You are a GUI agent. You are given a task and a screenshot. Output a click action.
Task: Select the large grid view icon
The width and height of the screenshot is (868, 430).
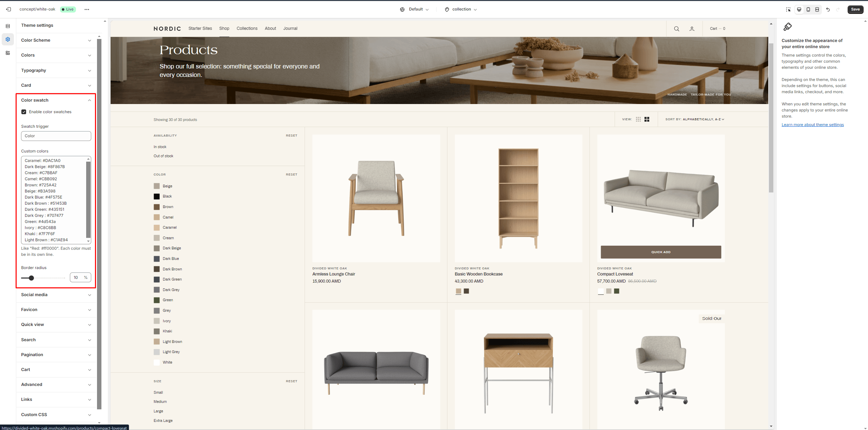click(x=647, y=119)
